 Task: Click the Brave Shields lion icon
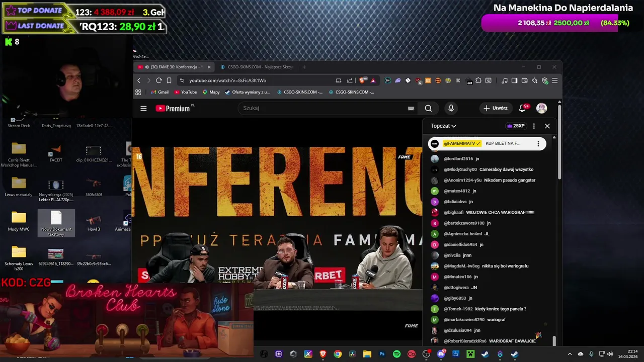pos(362,80)
